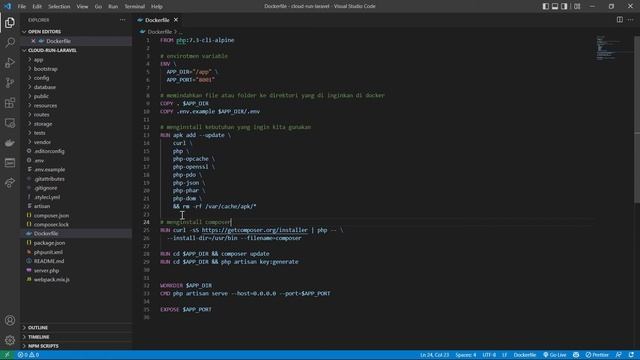The width and height of the screenshot is (640, 360).
Task: Open editor More Actions ellipsis
Action: pyautogui.click(x=631, y=20)
